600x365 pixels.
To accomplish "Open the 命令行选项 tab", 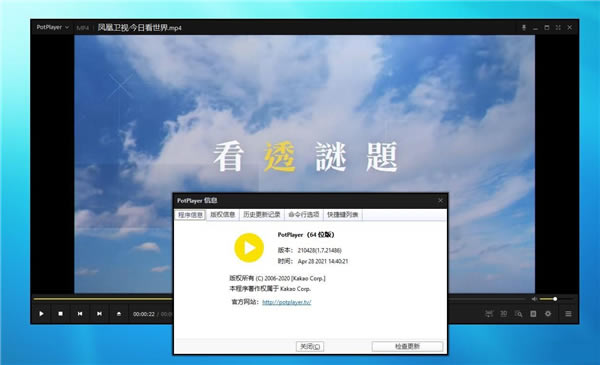I will pos(304,215).
